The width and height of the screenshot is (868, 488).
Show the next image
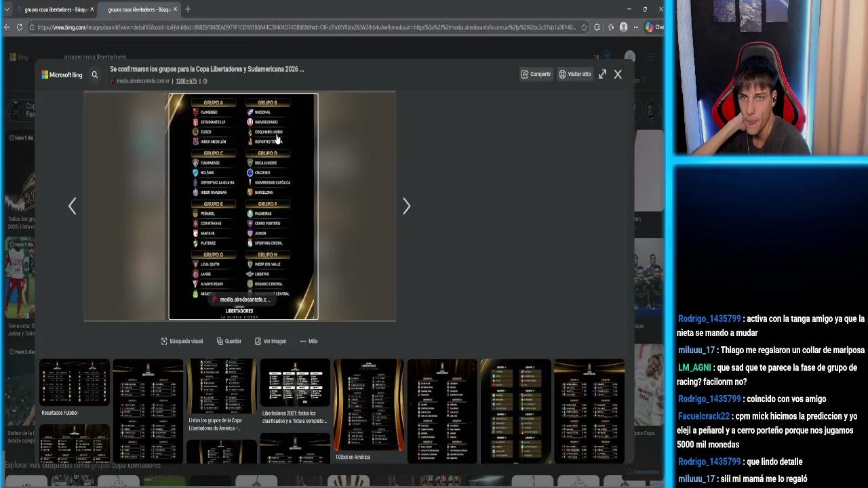406,206
